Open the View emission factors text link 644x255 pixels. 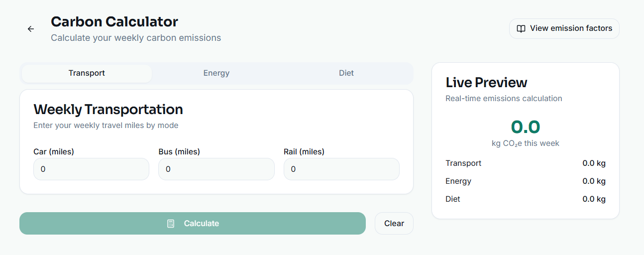pyautogui.click(x=571, y=28)
